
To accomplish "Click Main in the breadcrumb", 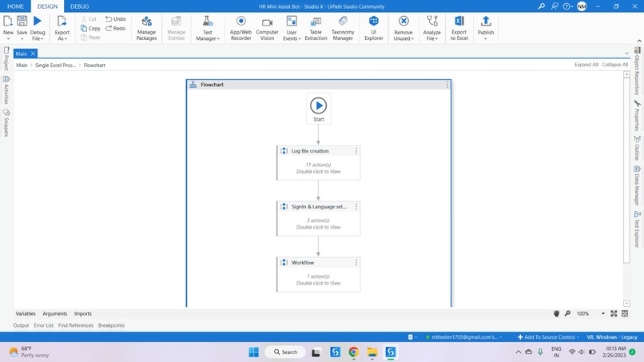I will click(22, 65).
